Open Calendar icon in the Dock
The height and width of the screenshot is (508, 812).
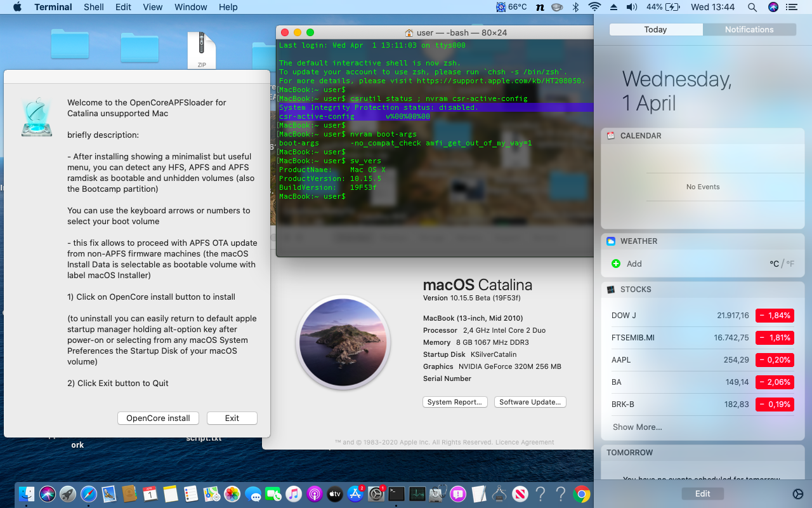[150, 494]
